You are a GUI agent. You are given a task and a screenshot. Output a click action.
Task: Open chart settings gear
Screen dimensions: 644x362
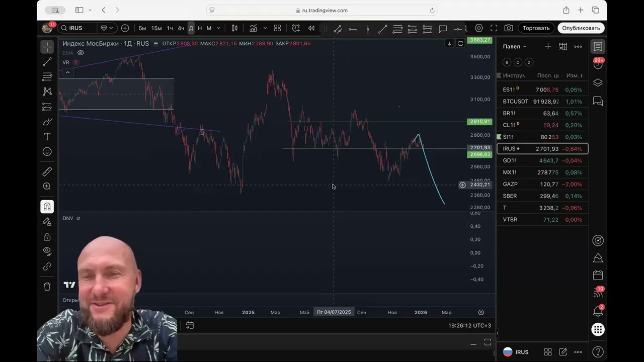click(479, 28)
